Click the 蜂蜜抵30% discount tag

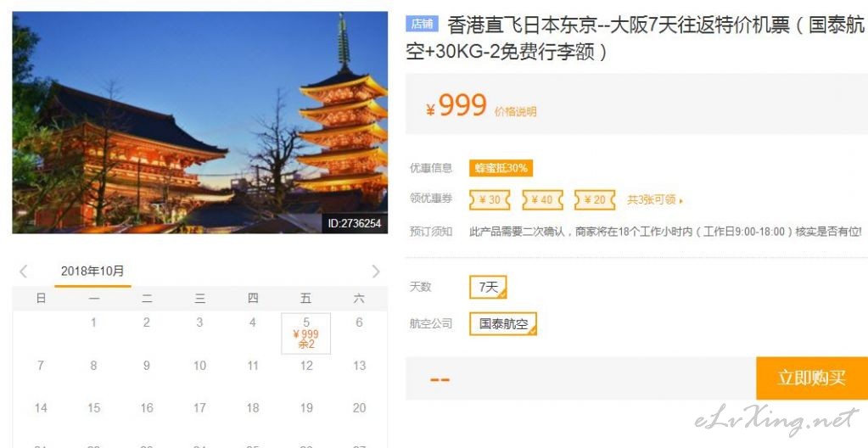(501, 168)
